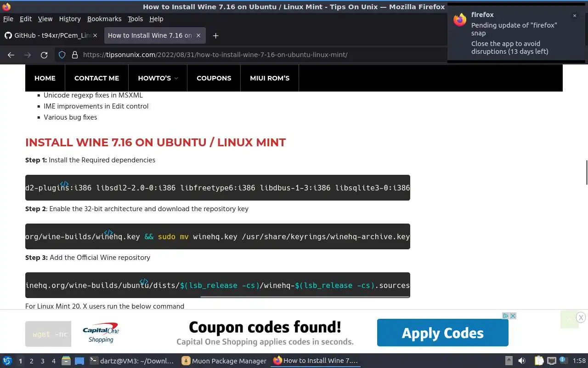Image resolution: width=588 pixels, height=368 pixels.
Task: Close the Capital One ad with X
Action: [513, 316]
